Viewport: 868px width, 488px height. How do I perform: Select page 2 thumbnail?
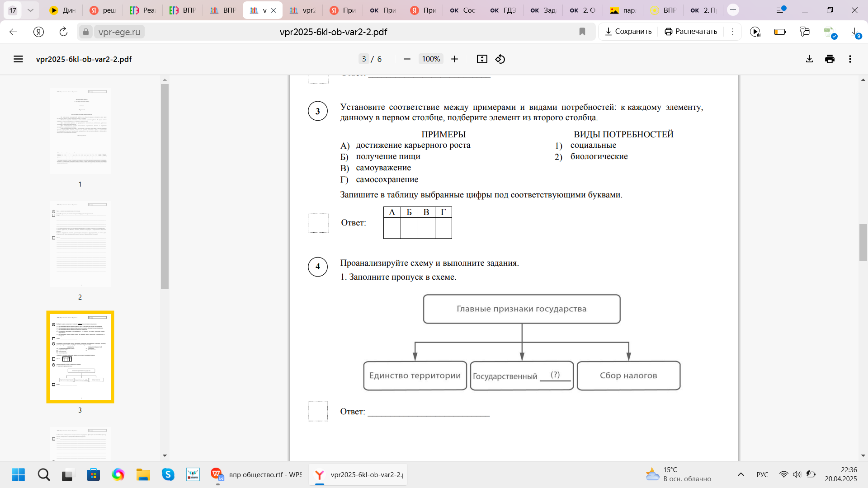80,244
